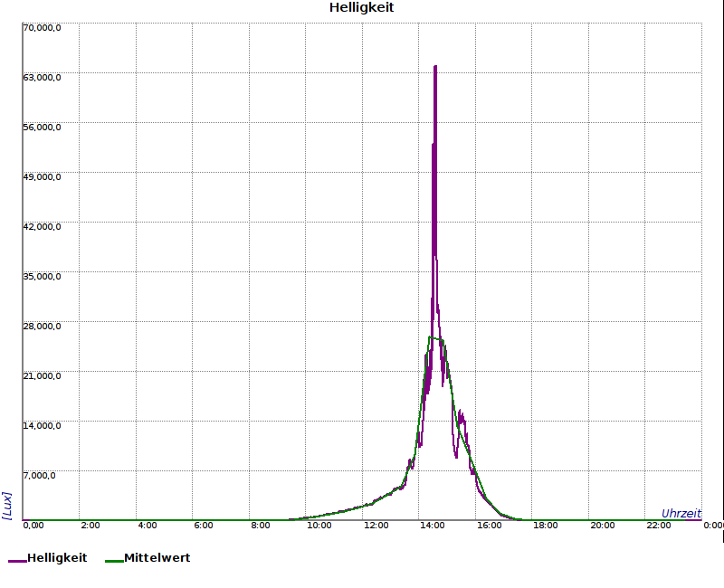
Task: Click the green Mittelwert legend swatch
Action: pos(115,561)
